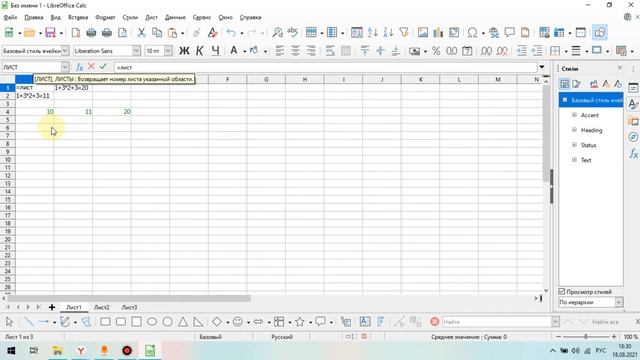640x360 pixels.
Task: Expand Heading style tree node
Action: (x=574, y=130)
